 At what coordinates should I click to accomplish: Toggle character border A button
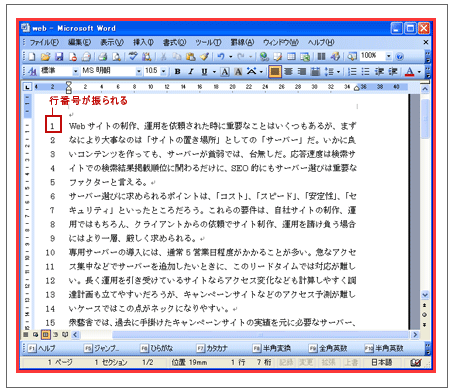(225, 71)
